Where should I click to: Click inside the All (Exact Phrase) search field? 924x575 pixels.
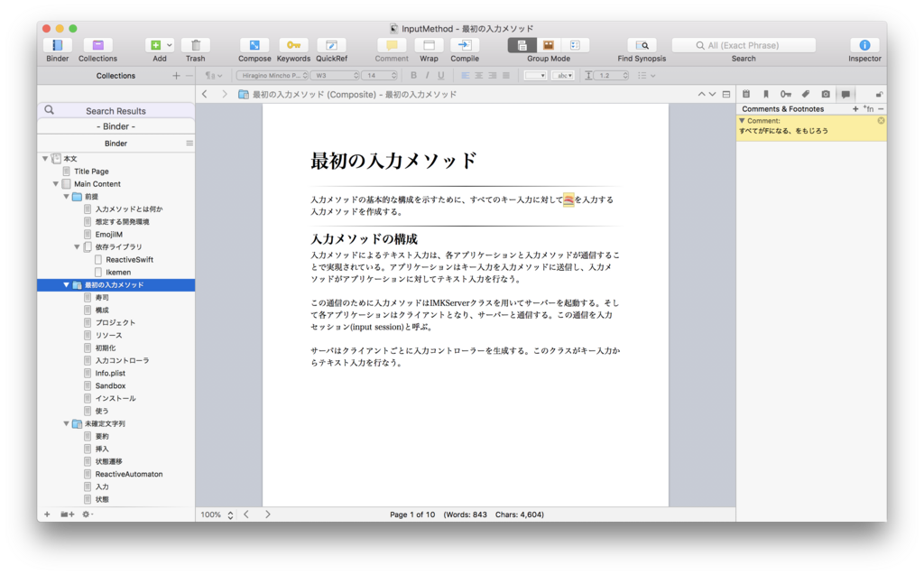pyautogui.click(x=744, y=44)
